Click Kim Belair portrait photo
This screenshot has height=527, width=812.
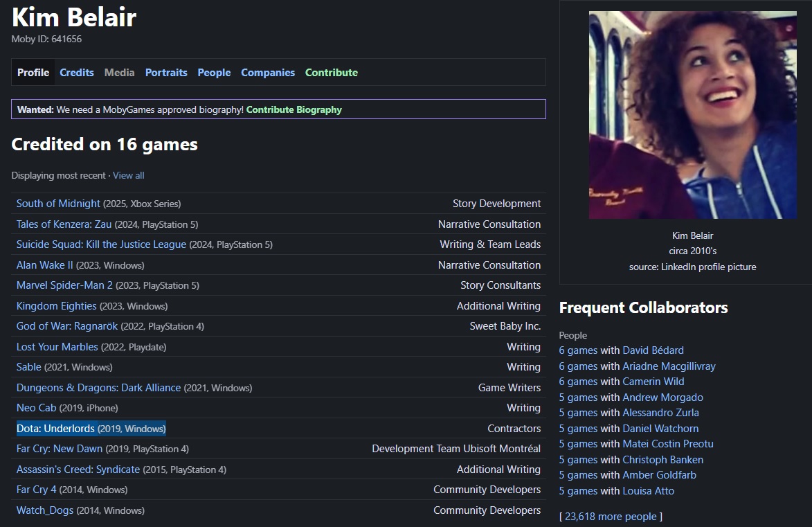pyautogui.click(x=693, y=115)
